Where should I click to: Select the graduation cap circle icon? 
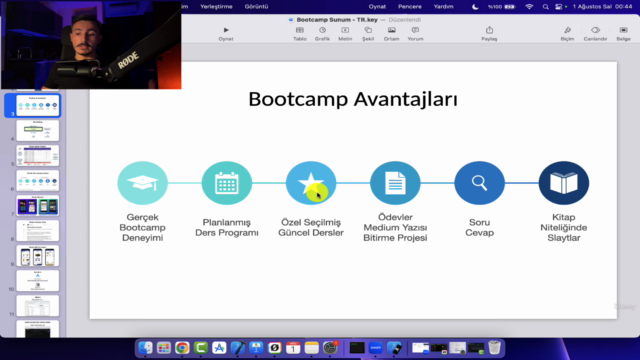point(142,183)
